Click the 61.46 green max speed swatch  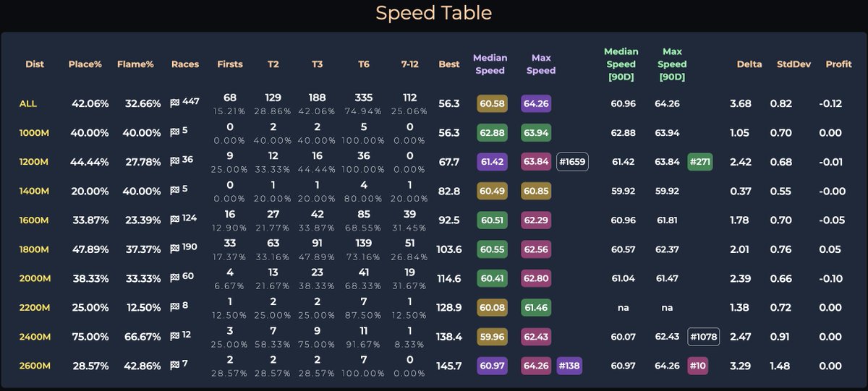pyautogui.click(x=536, y=308)
